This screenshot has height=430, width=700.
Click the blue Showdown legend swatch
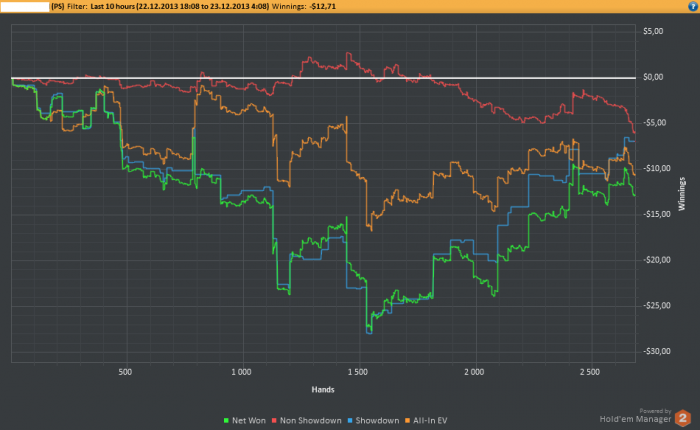coord(350,421)
